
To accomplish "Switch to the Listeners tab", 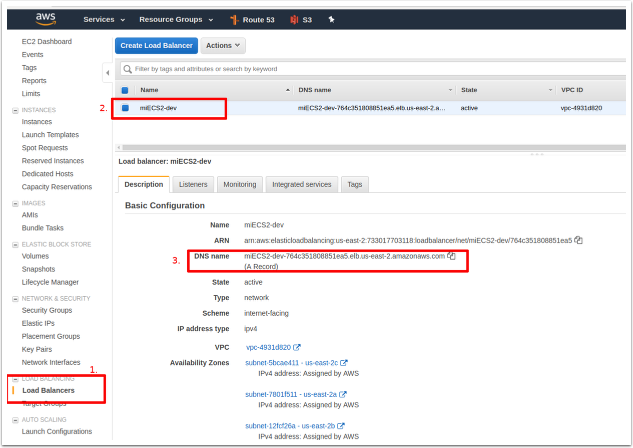I will [193, 184].
